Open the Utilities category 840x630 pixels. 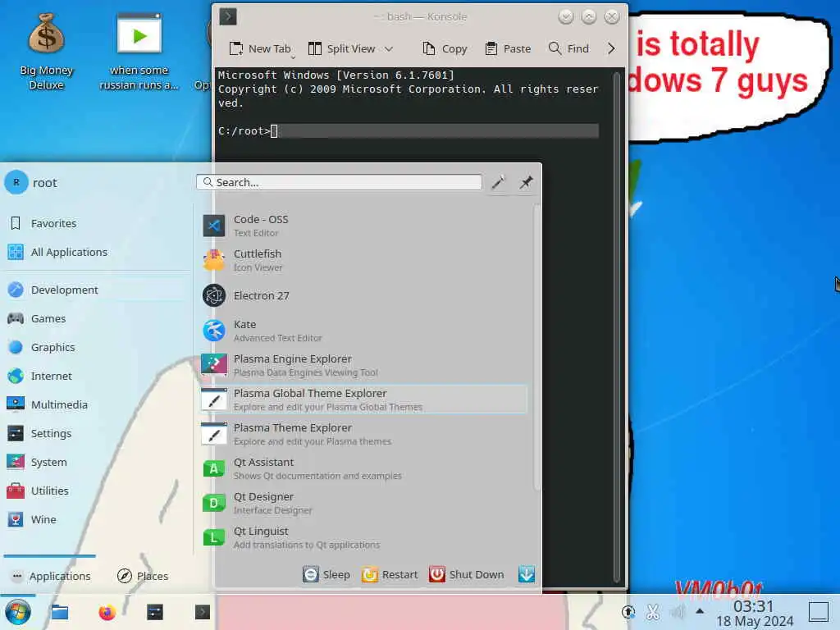click(97, 491)
